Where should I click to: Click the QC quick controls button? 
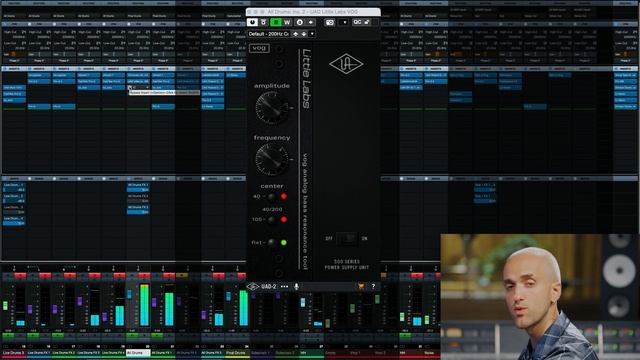point(357,22)
